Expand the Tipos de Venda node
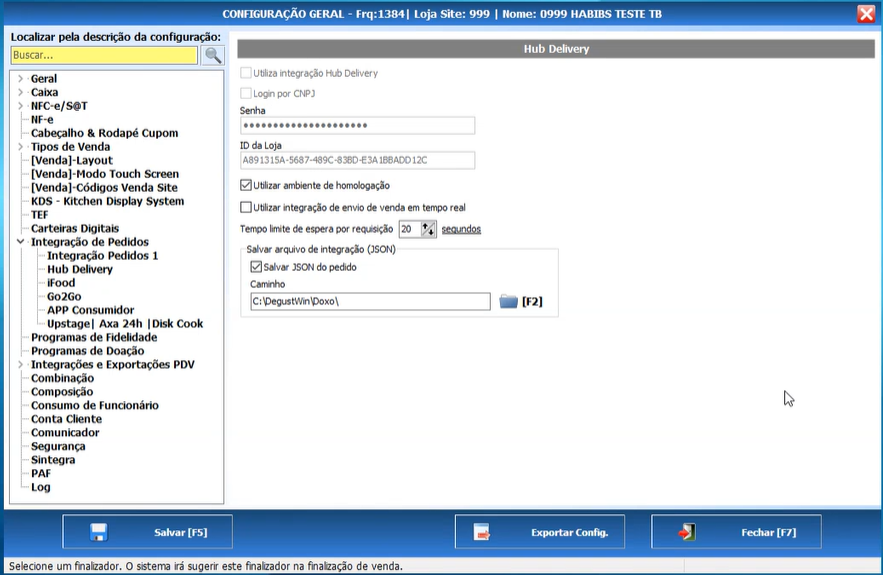Screen dimensions: 883x575 click(20, 146)
